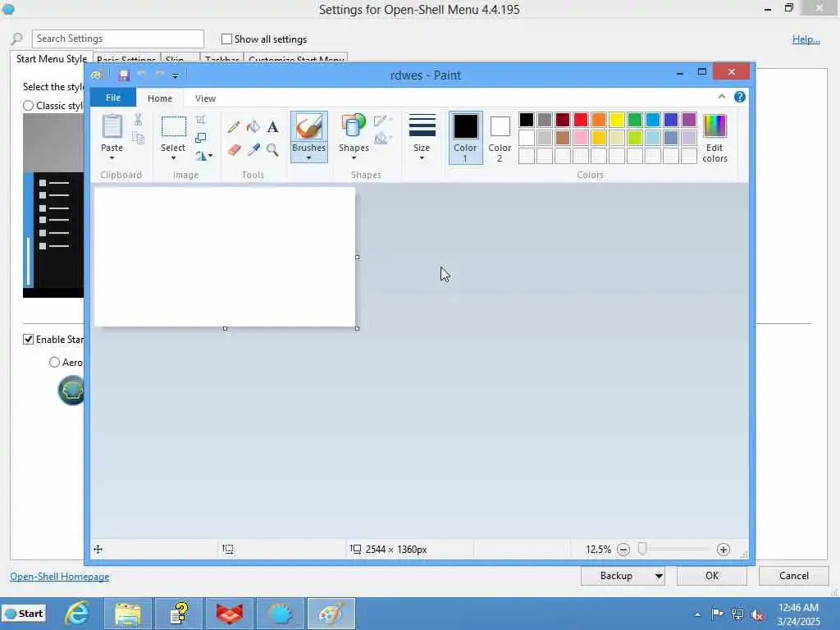Click the Paint taskbar icon
Viewport: 840px width, 630px height.
point(331,614)
